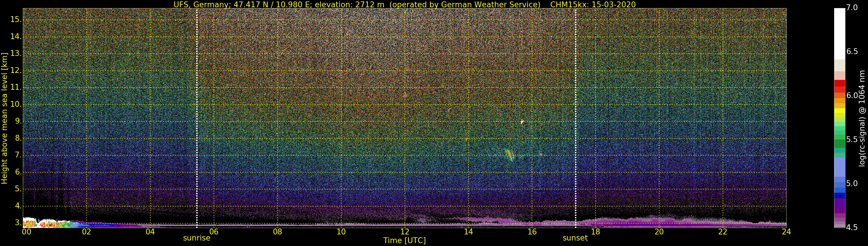
Task: Click the y-axis height label '12.'
Action: pos(16,70)
